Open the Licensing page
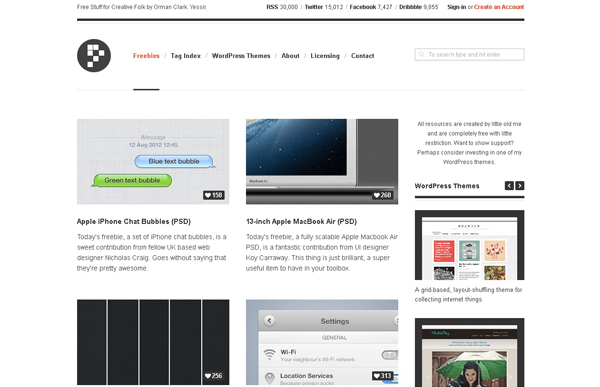Image resolution: width=600 pixels, height=387 pixels. (325, 56)
